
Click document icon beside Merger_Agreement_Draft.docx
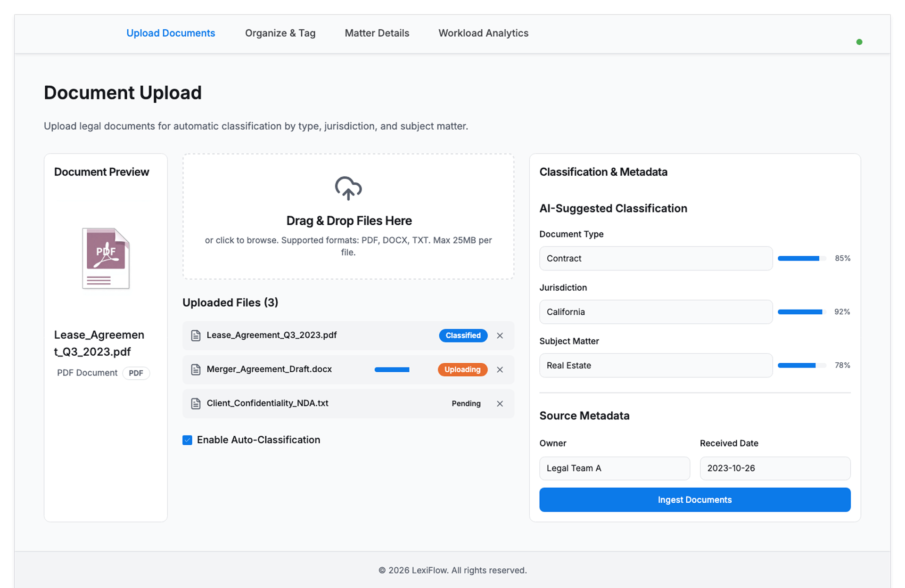(x=196, y=370)
